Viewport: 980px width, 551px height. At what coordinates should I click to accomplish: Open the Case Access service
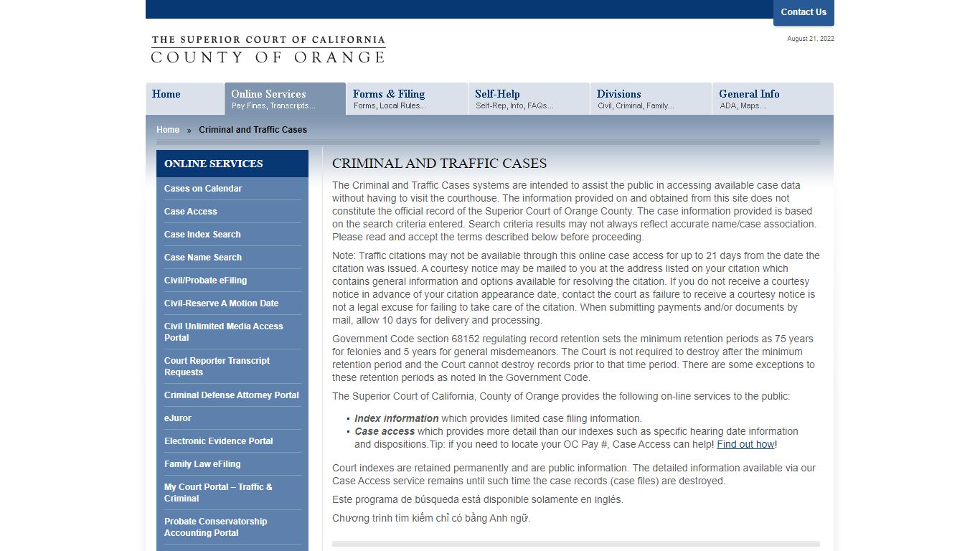[x=190, y=211]
